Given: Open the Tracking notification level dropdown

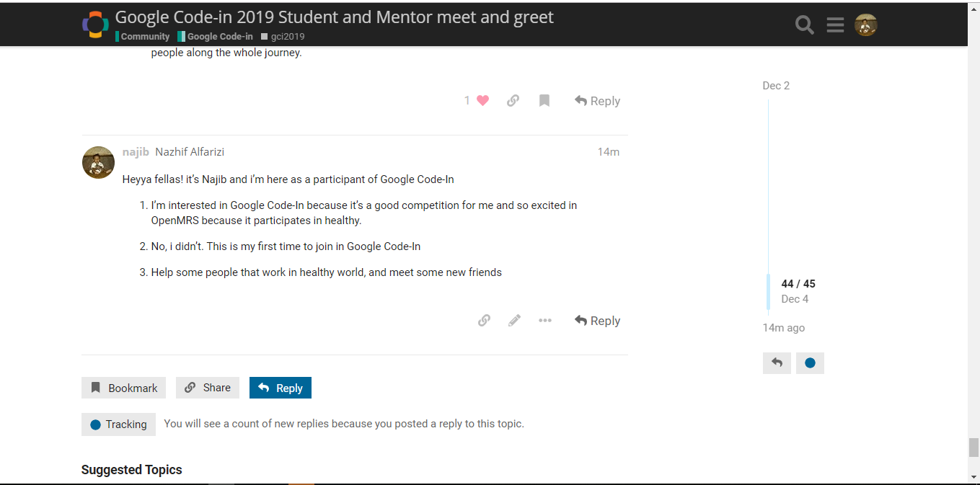Looking at the screenshot, I should (x=118, y=424).
